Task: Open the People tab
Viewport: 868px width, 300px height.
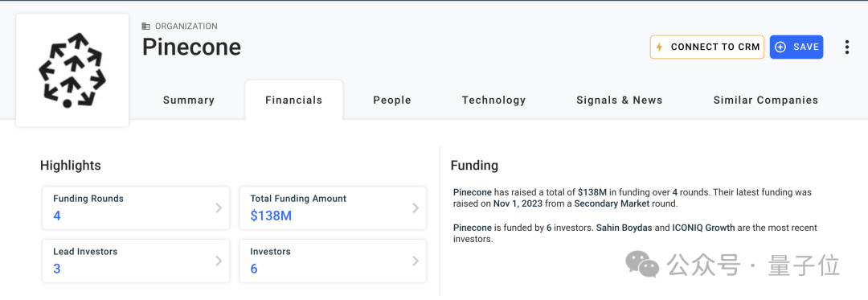Action: [x=392, y=101]
